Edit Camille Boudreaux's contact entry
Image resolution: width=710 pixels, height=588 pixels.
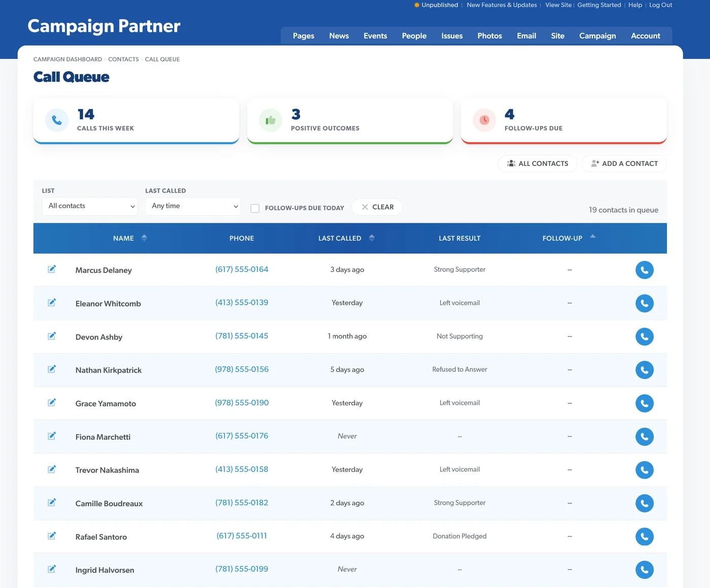coord(52,502)
